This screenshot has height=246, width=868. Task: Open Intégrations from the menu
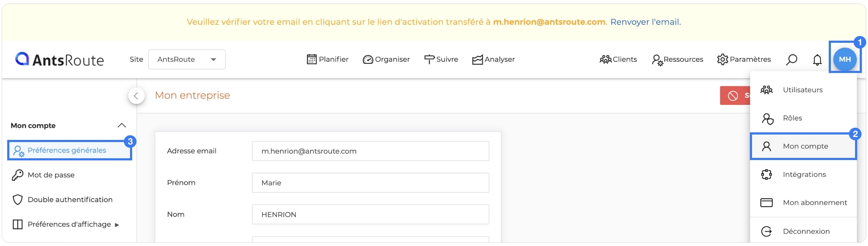(803, 174)
